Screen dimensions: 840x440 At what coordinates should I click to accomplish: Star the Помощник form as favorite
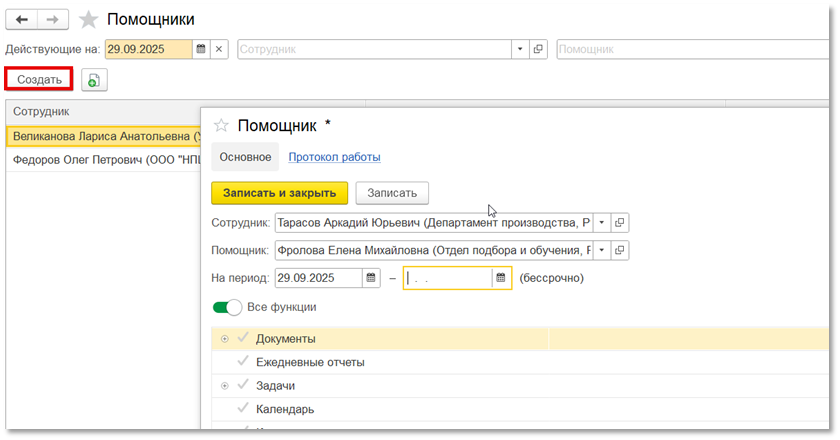coord(221,125)
